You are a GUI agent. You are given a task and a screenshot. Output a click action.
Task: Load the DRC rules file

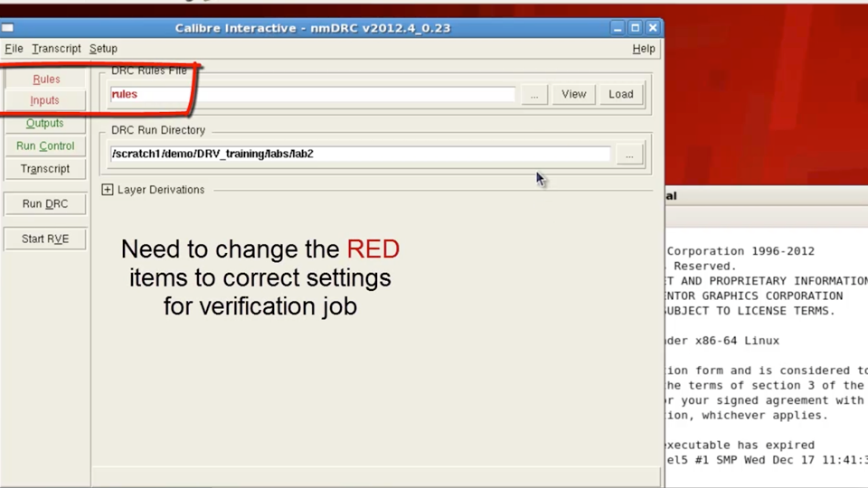621,94
